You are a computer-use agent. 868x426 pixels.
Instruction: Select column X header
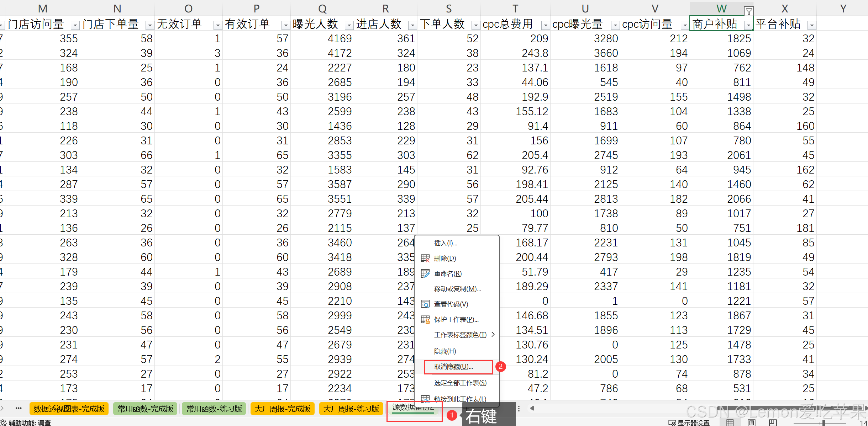tap(785, 9)
